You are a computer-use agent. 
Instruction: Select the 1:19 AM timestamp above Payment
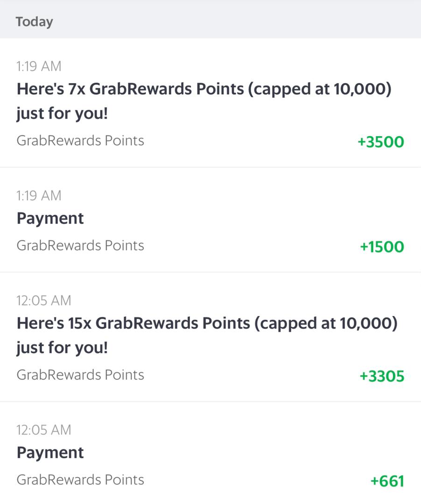pos(39,196)
